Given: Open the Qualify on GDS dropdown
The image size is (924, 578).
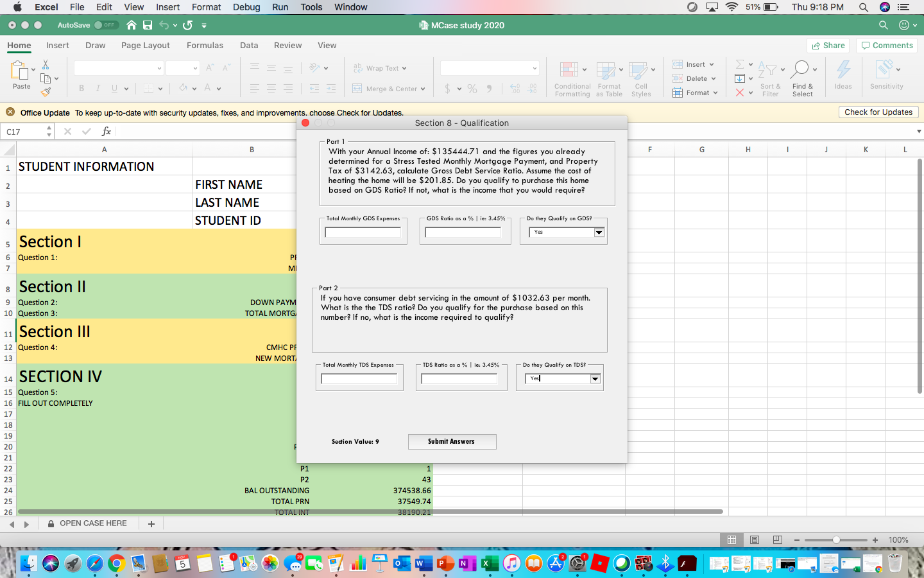Looking at the screenshot, I should tap(599, 232).
